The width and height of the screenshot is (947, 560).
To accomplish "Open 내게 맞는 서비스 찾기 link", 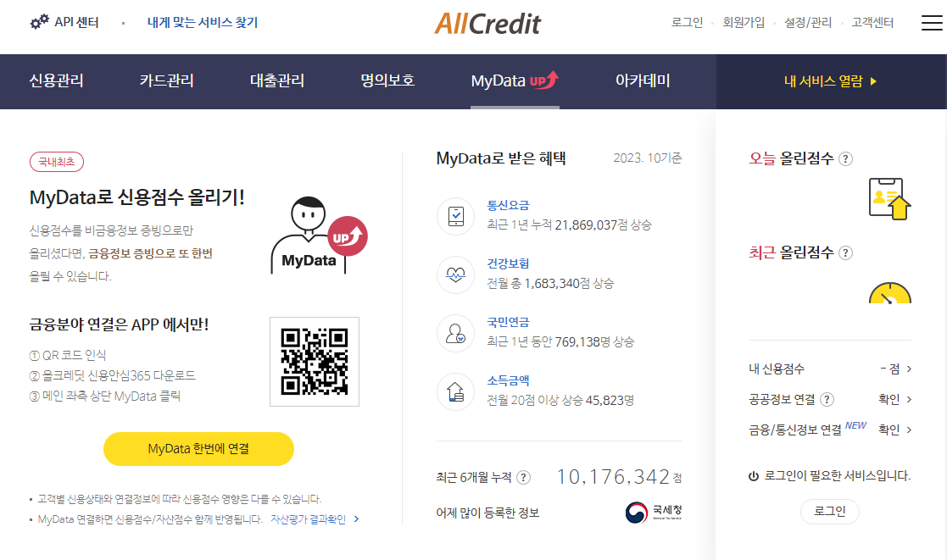I will (203, 22).
